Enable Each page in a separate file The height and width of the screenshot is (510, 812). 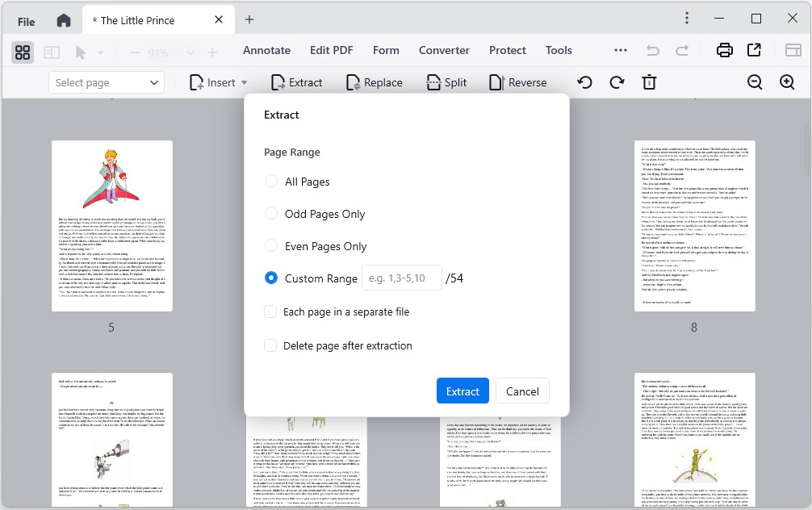pos(272,311)
